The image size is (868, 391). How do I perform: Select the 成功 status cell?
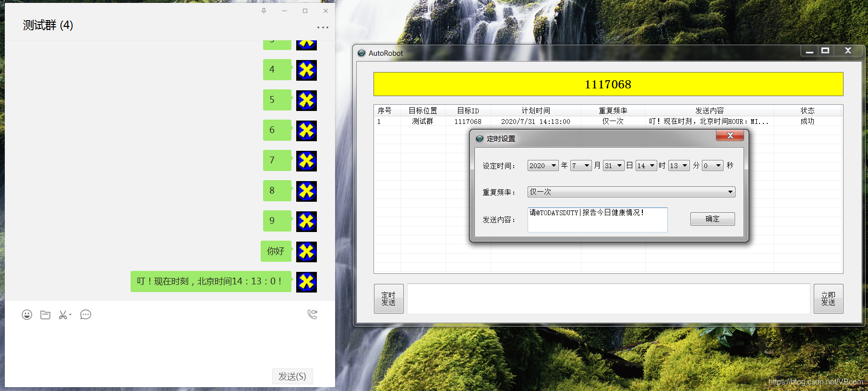pos(808,122)
